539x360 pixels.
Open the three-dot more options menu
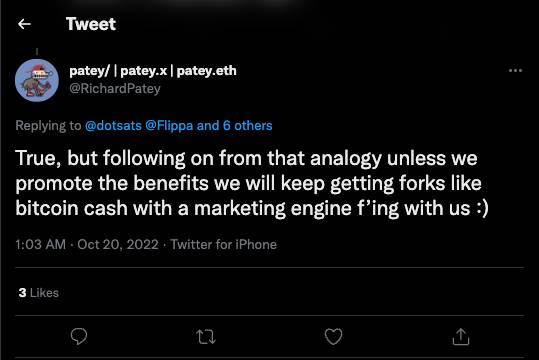(515, 70)
